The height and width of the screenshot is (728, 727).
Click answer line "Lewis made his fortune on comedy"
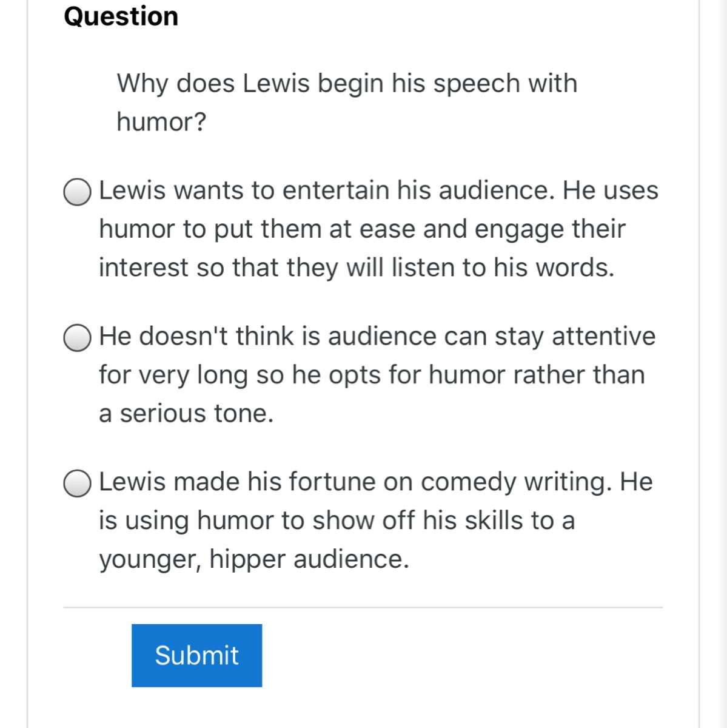(x=376, y=482)
